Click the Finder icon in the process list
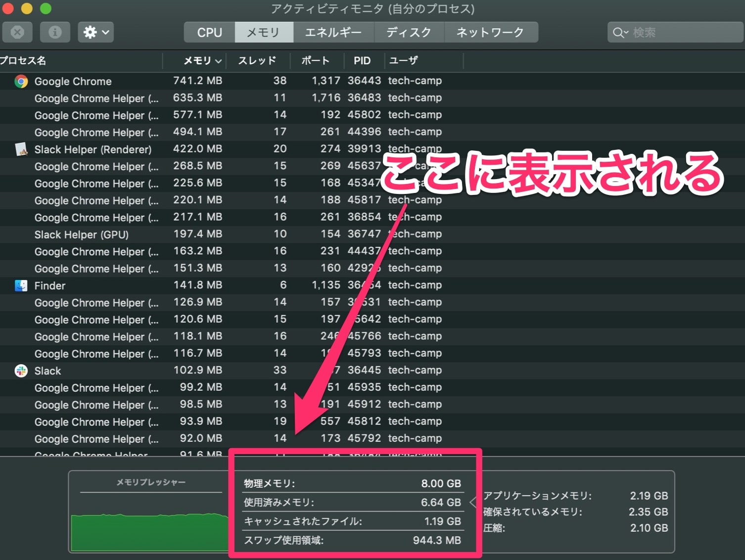Image resolution: width=745 pixels, height=560 pixels. click(21, 285)
